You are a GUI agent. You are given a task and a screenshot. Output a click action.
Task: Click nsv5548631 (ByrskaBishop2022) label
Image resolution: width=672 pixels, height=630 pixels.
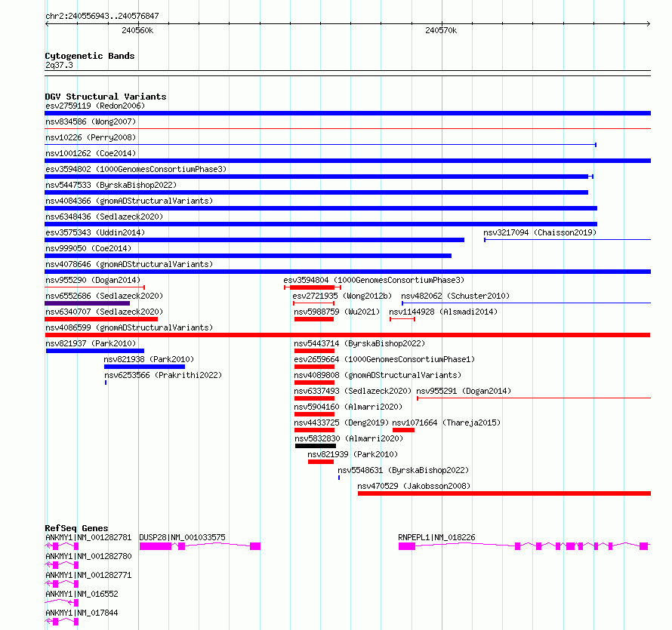tap(403, 470)
